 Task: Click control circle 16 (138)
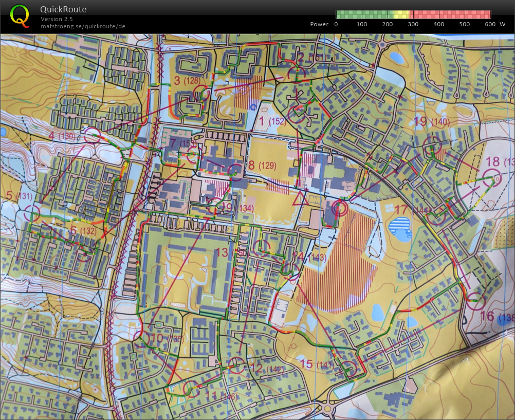(x=476, y=300)
